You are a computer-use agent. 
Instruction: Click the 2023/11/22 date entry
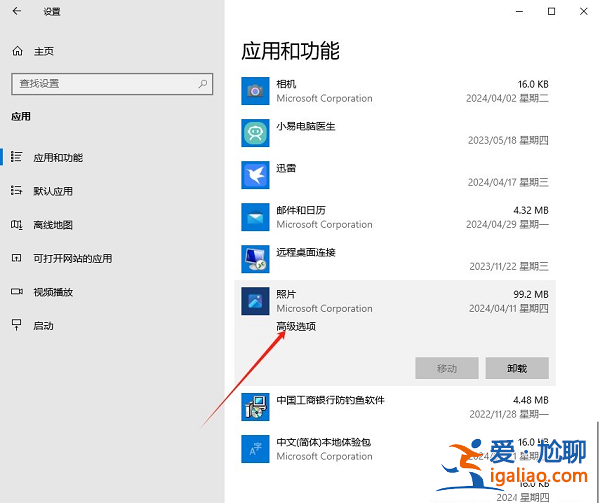click(509, 267)
